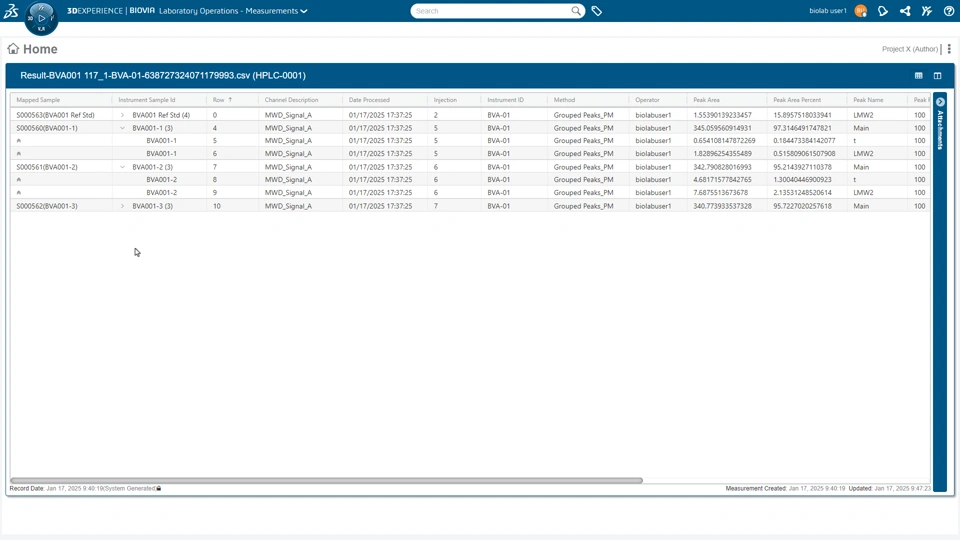This screenshot has width=960, height=540.
Task: Open the three-dot menu near Project X
Action: pos(949,49)
